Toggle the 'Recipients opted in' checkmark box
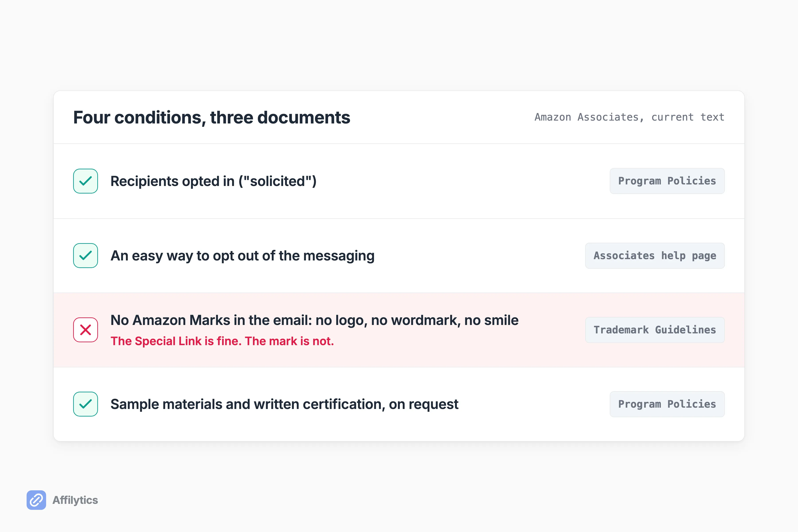Image resolution: width=798 pixels, height=532 pixels. point(86,181)
